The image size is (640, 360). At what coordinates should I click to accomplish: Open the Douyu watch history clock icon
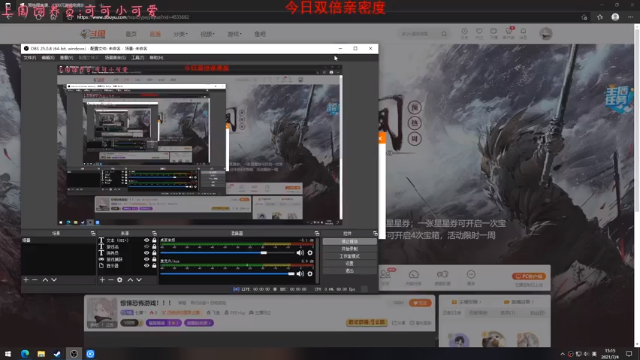tap(464, 31)
